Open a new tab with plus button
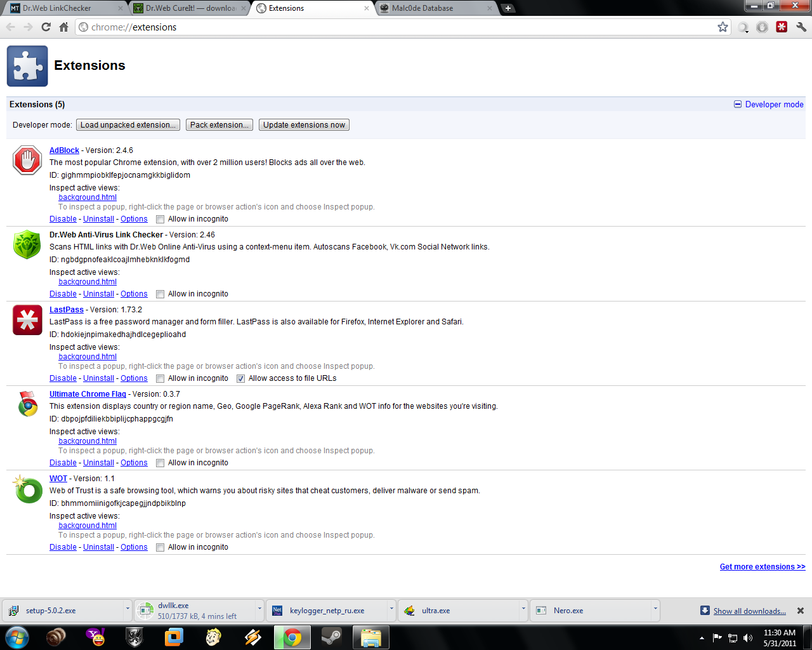Image resolution: width=812 pixels, height=650 pixels. (x=507, y=8)
